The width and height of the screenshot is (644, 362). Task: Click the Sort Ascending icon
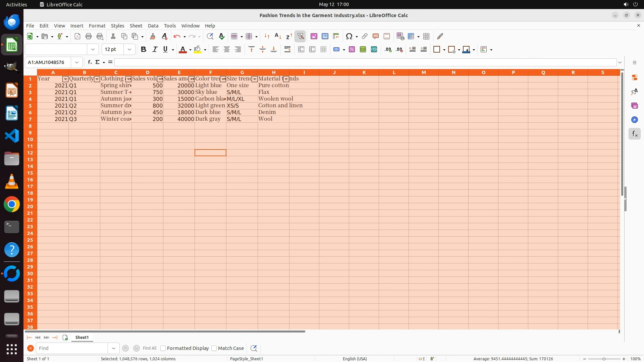(278, 36)
